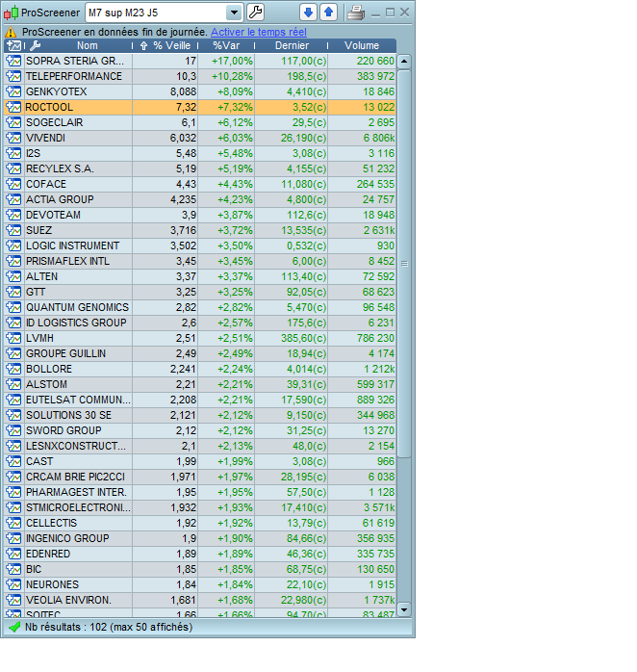Select the LESNXCONSTRUCT... row name
The image size is (637, 672).
[76, 446]
